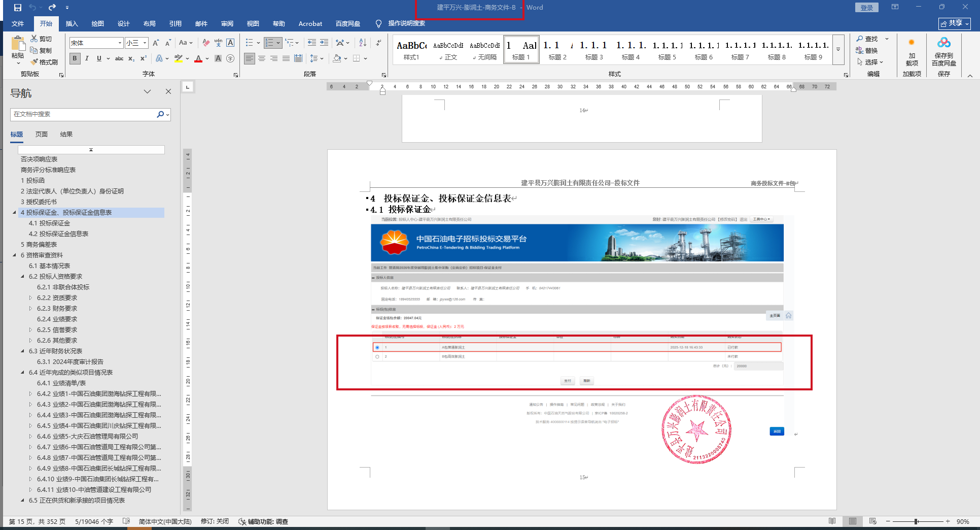Click the 共享 (Share) button
Image resolution: width=980 pixels, height=530 pixels.
tap(955, 23)
